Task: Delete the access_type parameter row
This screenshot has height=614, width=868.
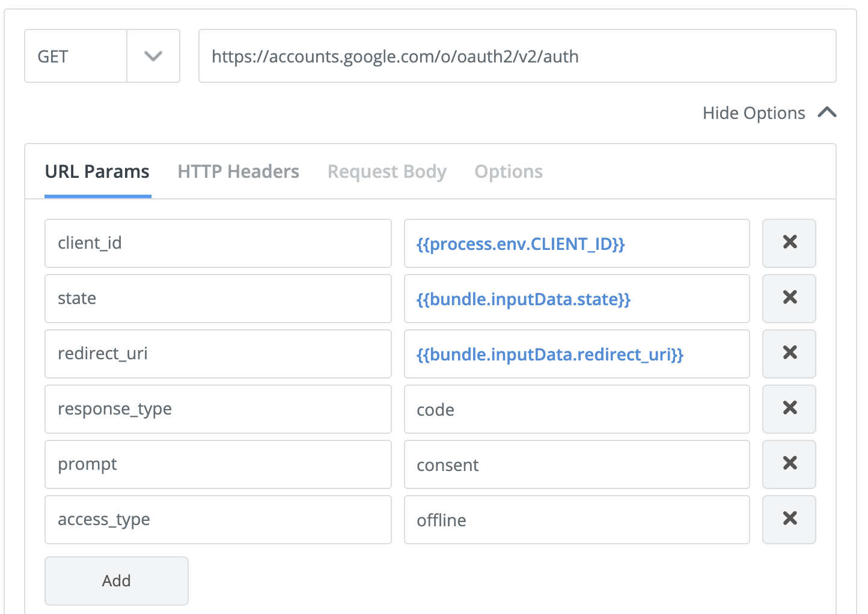Action: (x=789, y=519)
